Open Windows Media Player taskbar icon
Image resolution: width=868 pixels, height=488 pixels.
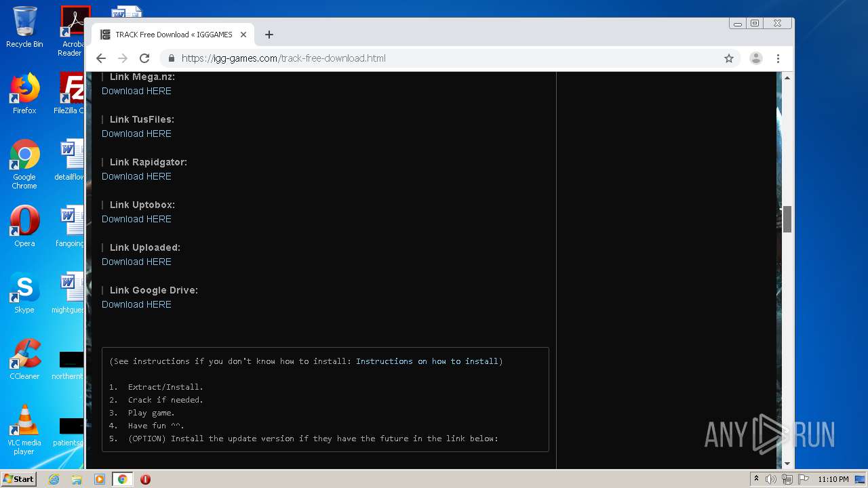click(100, 479)
